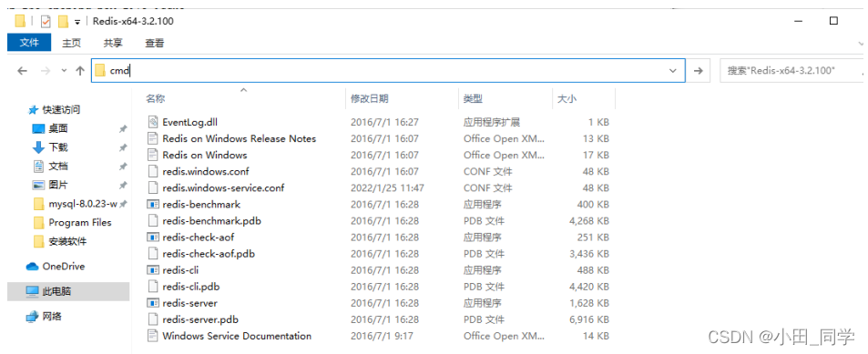Click the redis-cli.pdb file icon
This screenshot has height=354, width=868.
coord(153,287)
